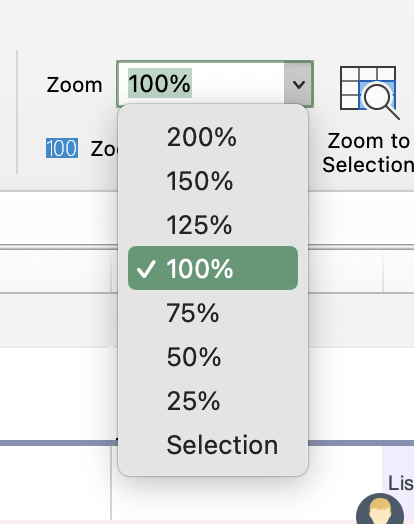Viewport: 414px width, 524px height.
Task: Click the truncated Zo label beside the 100 icon
Action: (x=104, y=149)
